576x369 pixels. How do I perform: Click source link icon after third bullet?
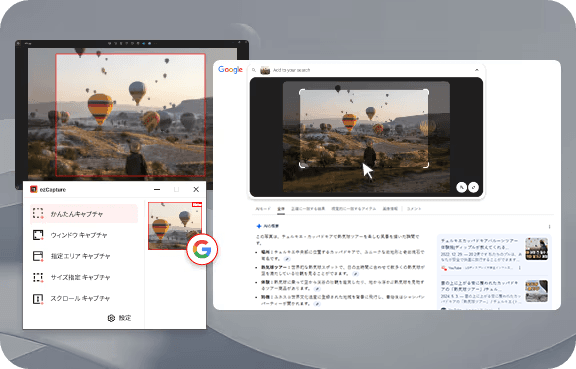[x=318, y=289]
